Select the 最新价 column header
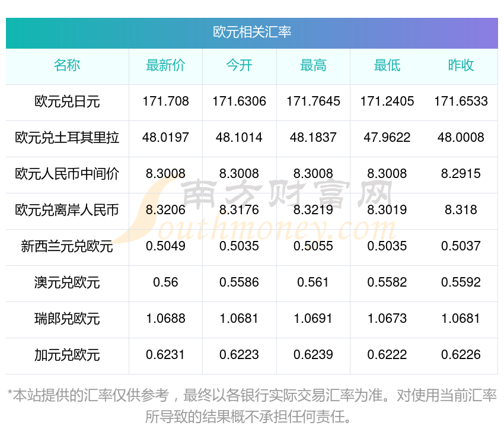The height and width of the screenshot is (435, 504). click(165, 65)
